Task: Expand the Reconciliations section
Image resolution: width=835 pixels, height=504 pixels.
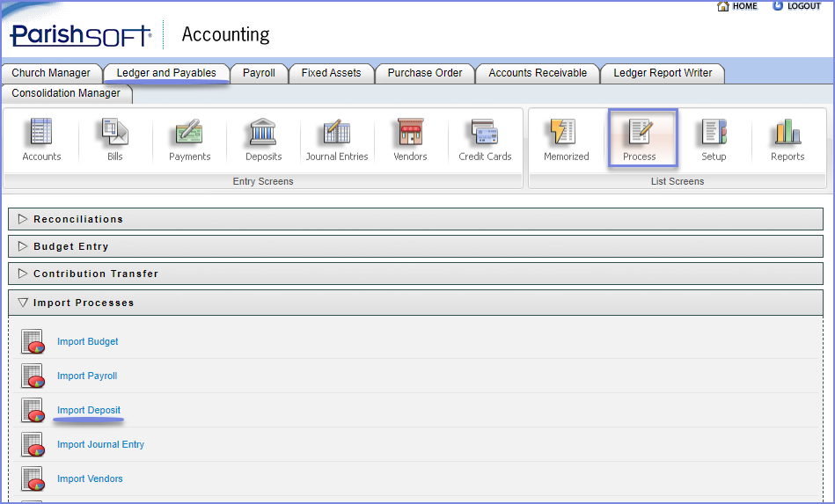Action: click(22, 219)
